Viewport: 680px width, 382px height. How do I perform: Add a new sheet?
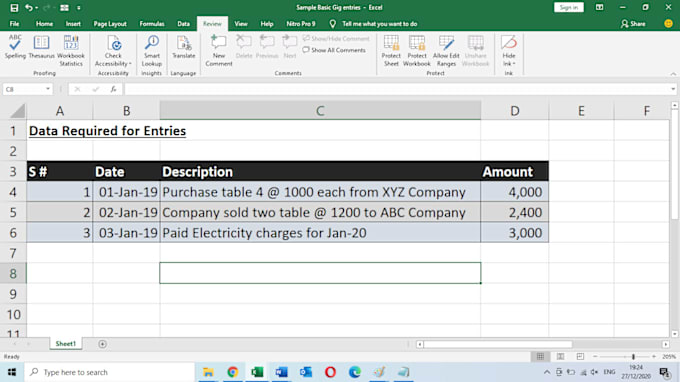[x=102, y=344]
